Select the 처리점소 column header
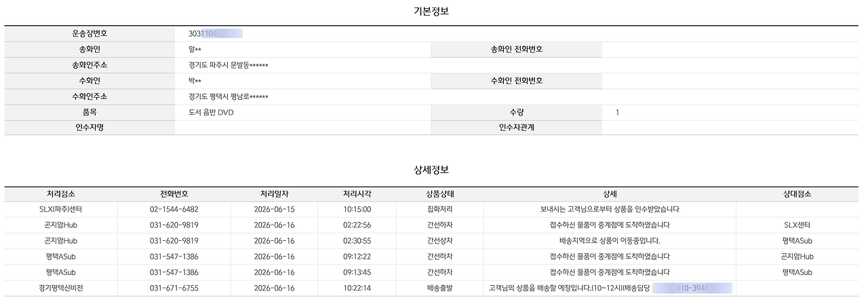The image size is (868, 300). click(x=61, y=194)
